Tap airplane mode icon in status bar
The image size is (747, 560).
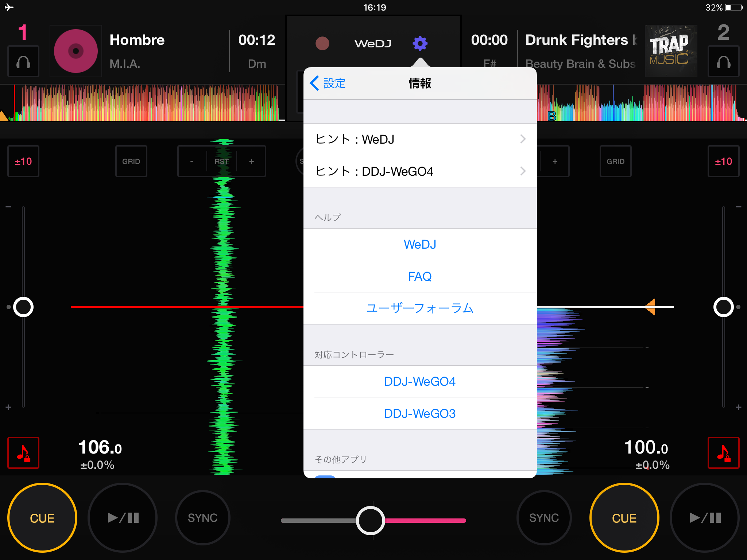9,7
